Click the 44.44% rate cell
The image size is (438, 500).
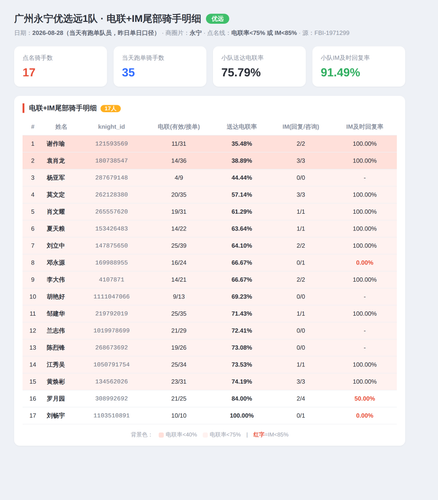pyautogui.click(x=242, y=178)
